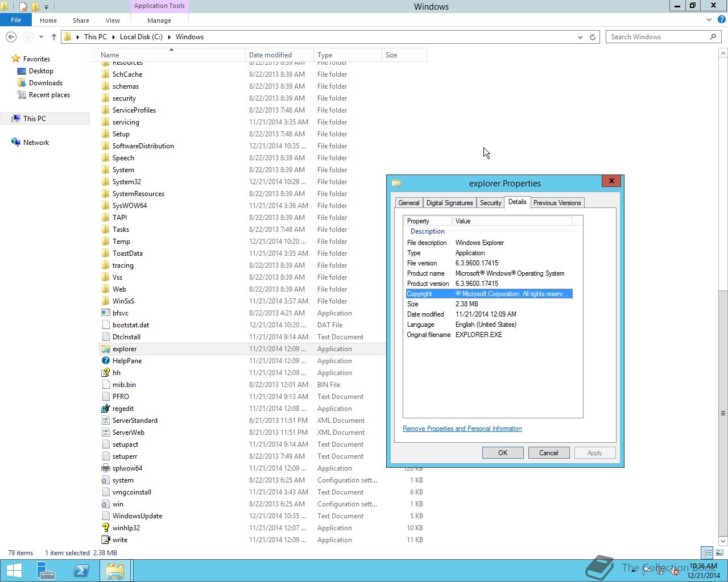Screen dimensions: 728x582
Task: Click the Desktop icon in Favorites
Action: tap(22, 71)
